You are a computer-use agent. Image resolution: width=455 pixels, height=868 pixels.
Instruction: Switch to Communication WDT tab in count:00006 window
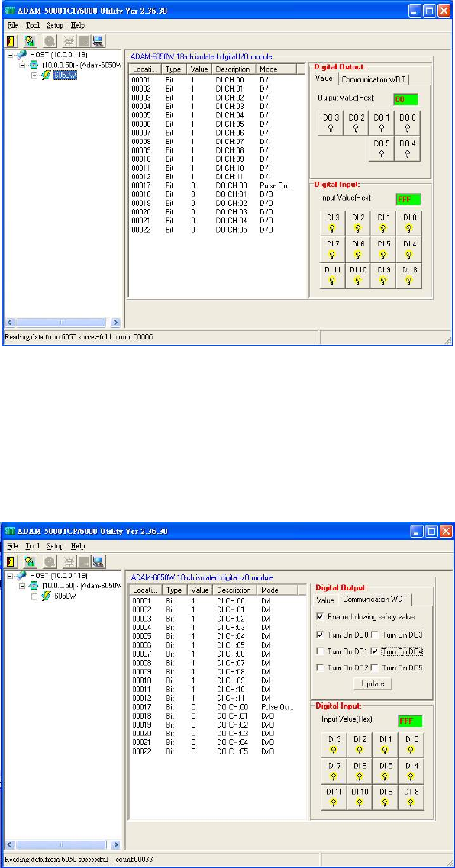tap(373, 79)
